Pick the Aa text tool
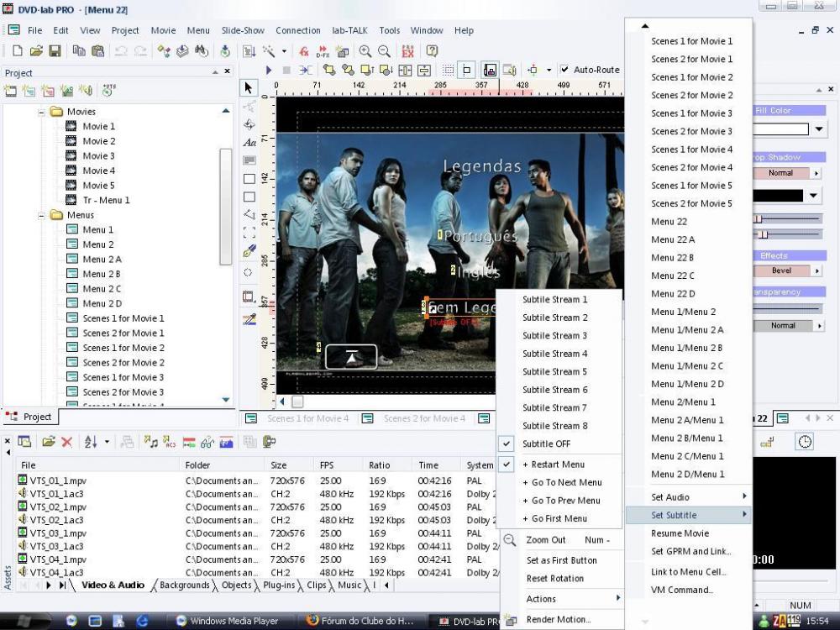The height and width of the screenshot is (630, 840). click(x=249, y=143)
